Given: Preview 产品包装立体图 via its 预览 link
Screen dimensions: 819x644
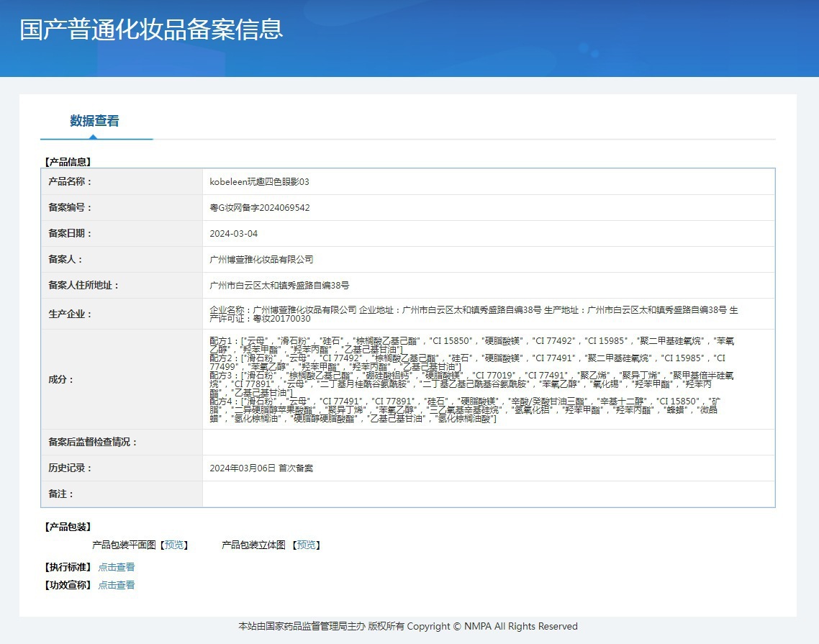Looking at the screenshot, I should 306,545.
